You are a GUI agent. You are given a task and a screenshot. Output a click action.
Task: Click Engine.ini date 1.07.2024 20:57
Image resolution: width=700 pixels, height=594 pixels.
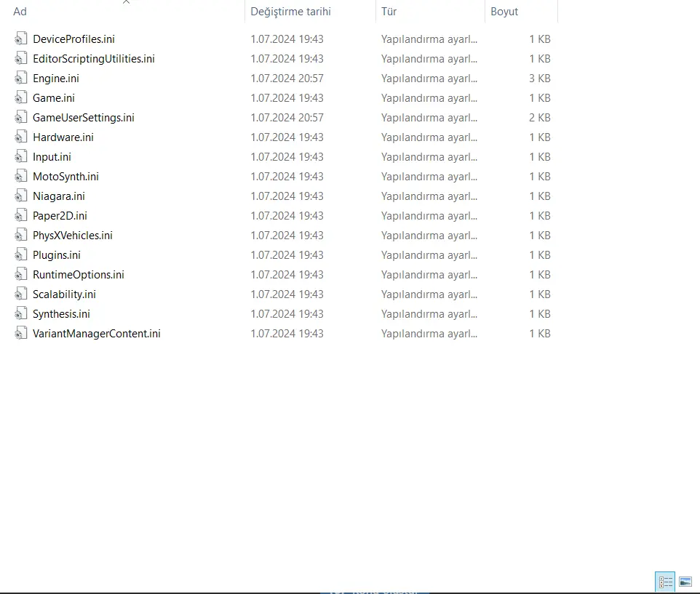coord(287,79)
